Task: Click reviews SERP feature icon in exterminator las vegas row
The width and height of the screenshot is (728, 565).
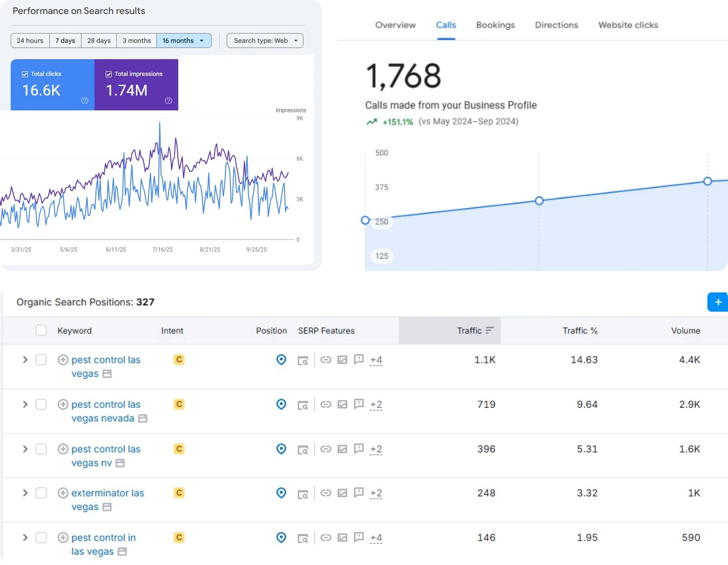Action: coord(359,493)
